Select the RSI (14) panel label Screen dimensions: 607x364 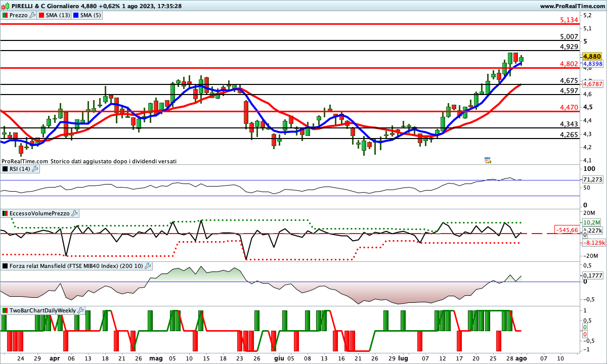pos(20,169)
